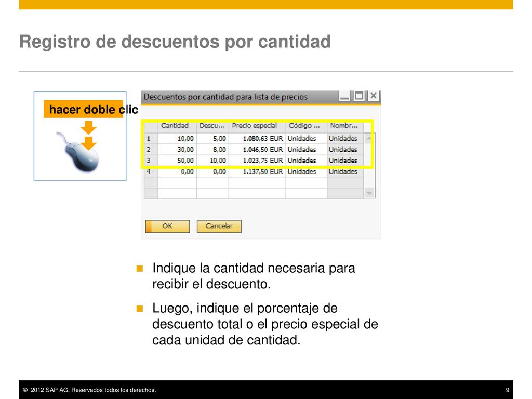Screen dimensions: 532x399
Task: Select row number 3 header
Action: (x=151, y=161)
